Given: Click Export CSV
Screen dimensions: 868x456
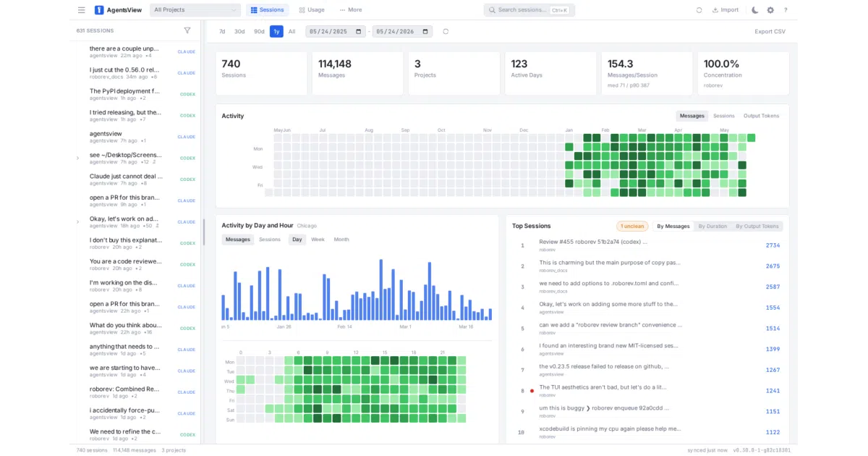Looking at the screenshot, I should click(770, 31).
